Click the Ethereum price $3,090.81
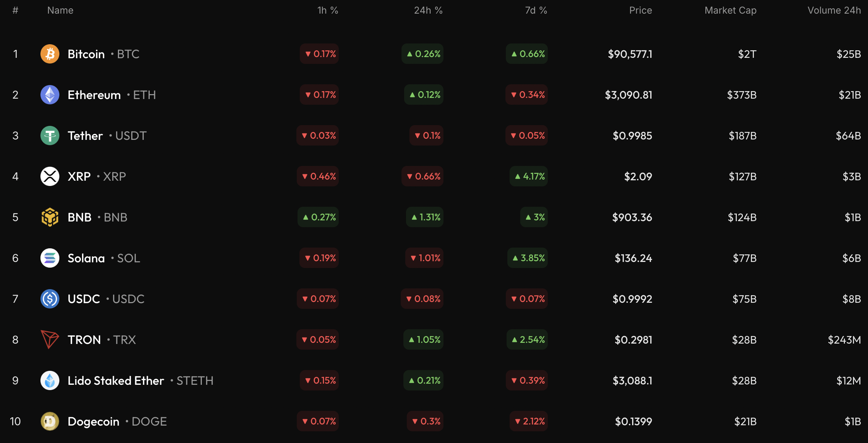 coord(628,95)
